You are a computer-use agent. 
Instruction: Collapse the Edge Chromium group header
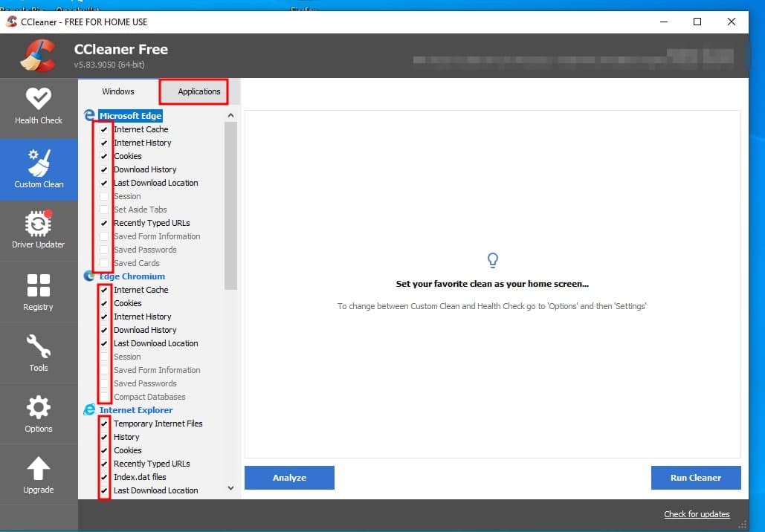(x=132, y=276)
